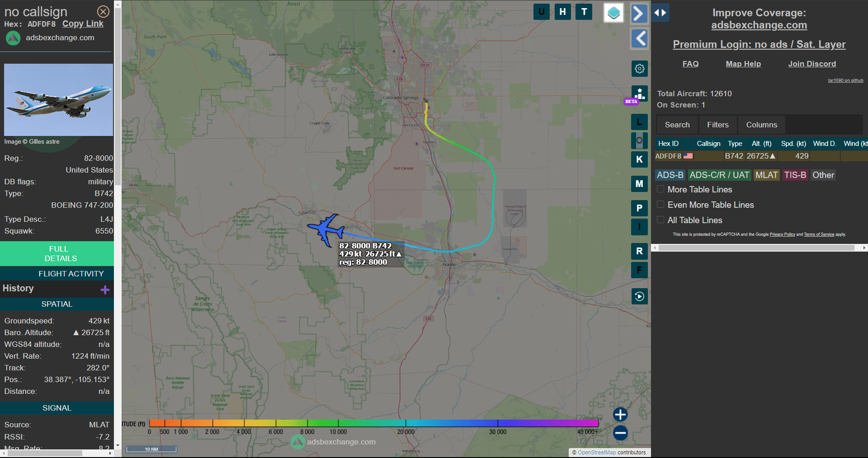
Task: Toggle the sidebar width double-arrow button
Action: (x=660, y=13)
